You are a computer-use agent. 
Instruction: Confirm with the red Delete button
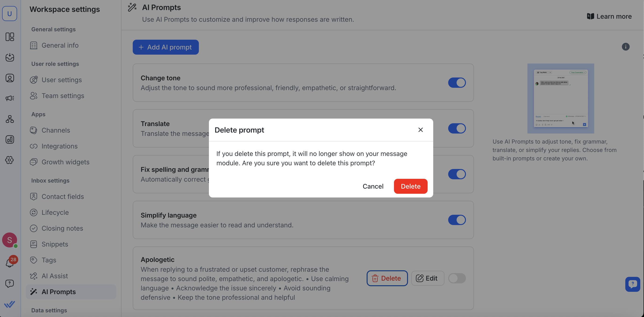pos(411,186)
